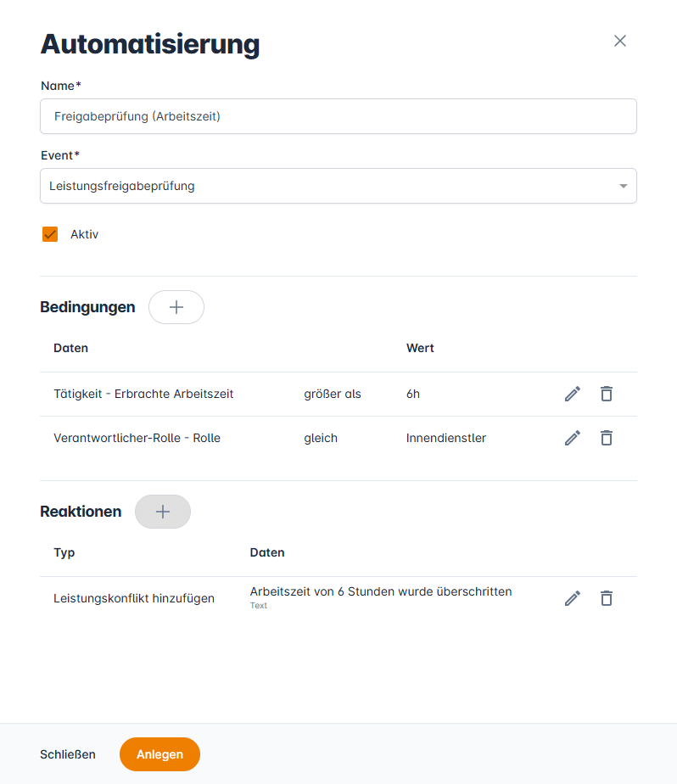The width and height of the screenshot is (677, 784).
Task: Add a new Reaktion with the plus button
Action: tap(163, 512)
